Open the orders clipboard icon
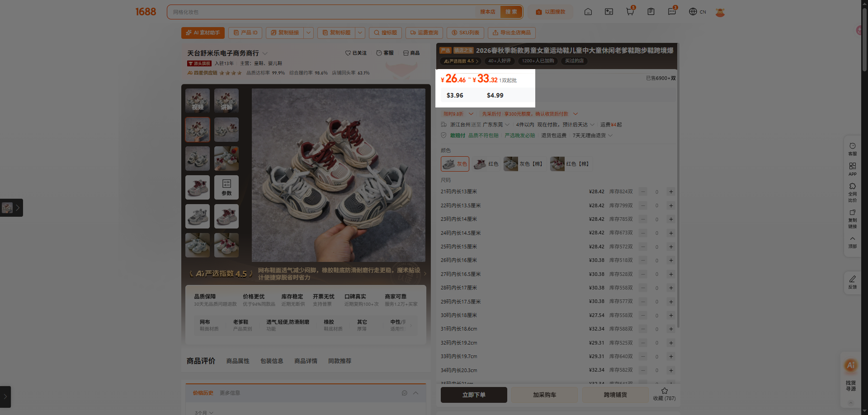868x415 pixels. pyautogui.click(x=651, y=12)
